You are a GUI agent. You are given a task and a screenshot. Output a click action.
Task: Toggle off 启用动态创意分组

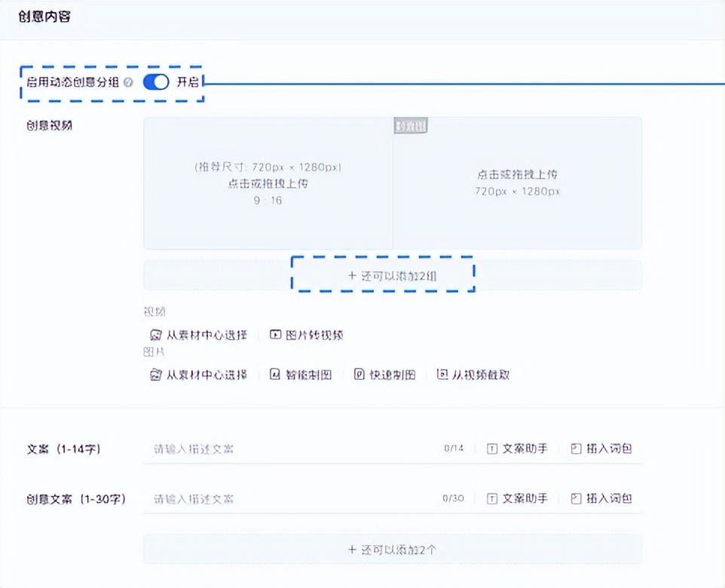pyautogui.click(x=155, y=83)
